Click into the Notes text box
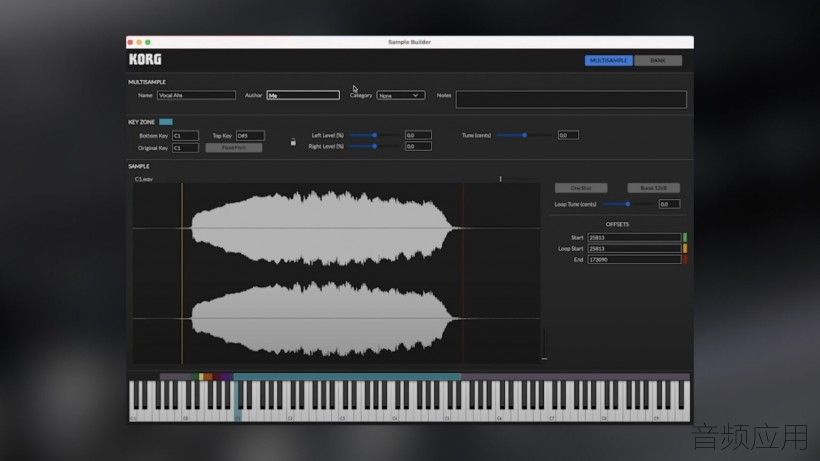820x461 pixels. [571, 99]
